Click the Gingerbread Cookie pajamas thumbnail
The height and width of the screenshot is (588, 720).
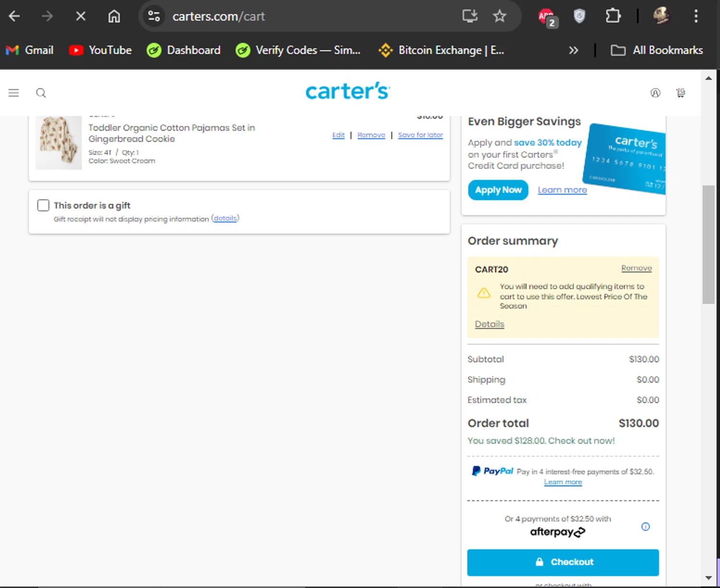point(59,142)
